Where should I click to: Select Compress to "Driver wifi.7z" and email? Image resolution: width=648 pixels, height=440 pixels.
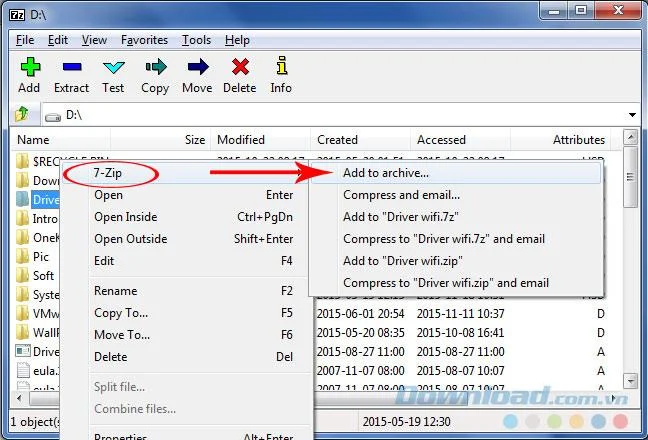click(455, 239)
